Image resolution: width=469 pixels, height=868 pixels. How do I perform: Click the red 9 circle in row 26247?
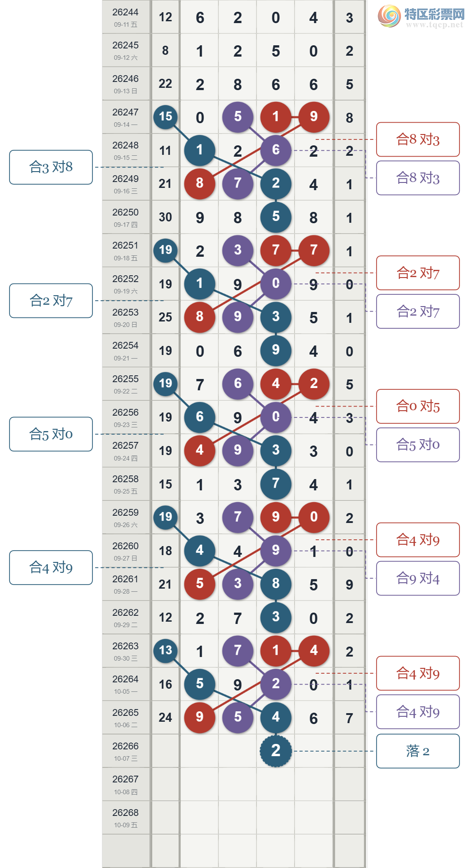[314, 117]
